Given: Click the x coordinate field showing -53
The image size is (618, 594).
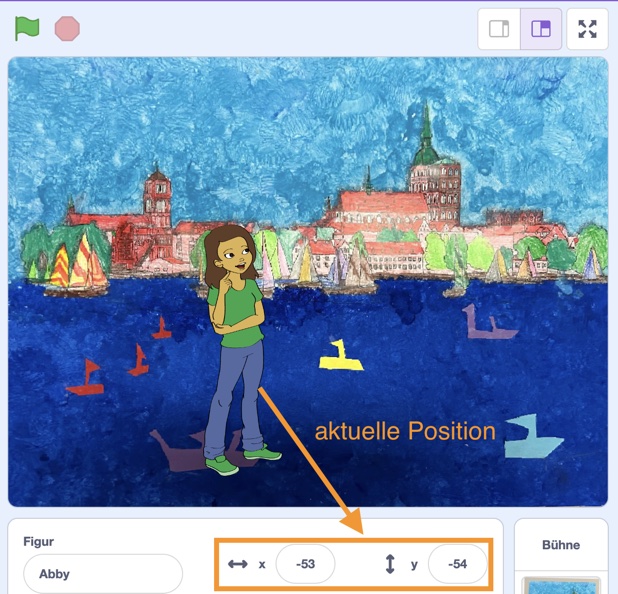Looking at the screenshot, I should pyautogui.click(x=305, y=564).
